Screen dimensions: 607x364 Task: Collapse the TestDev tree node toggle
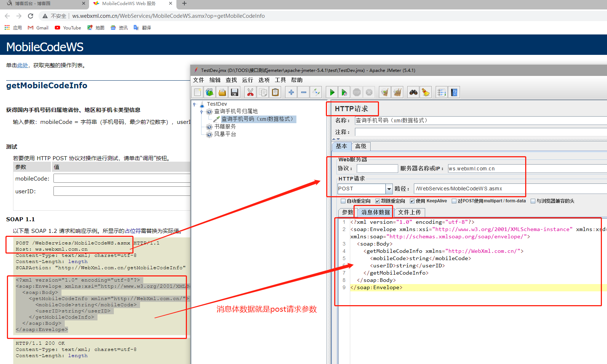point(195,104)
